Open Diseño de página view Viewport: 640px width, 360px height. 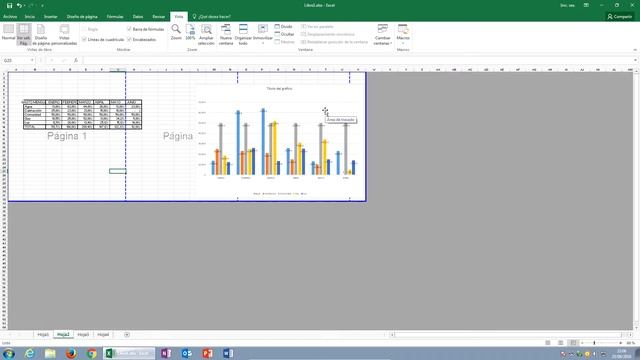(x=41, y=34)
